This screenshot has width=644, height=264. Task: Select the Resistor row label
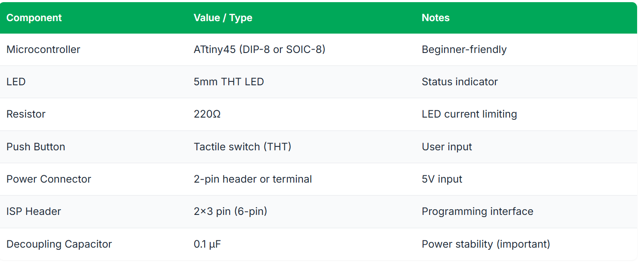[x=26, y=114]
